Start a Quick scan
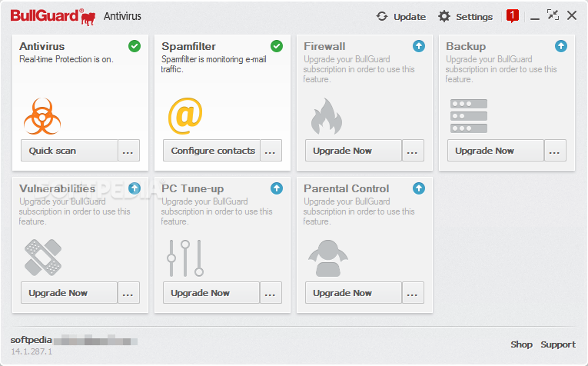Viewport: 588px width, 366px height. (x=69, y=151)
